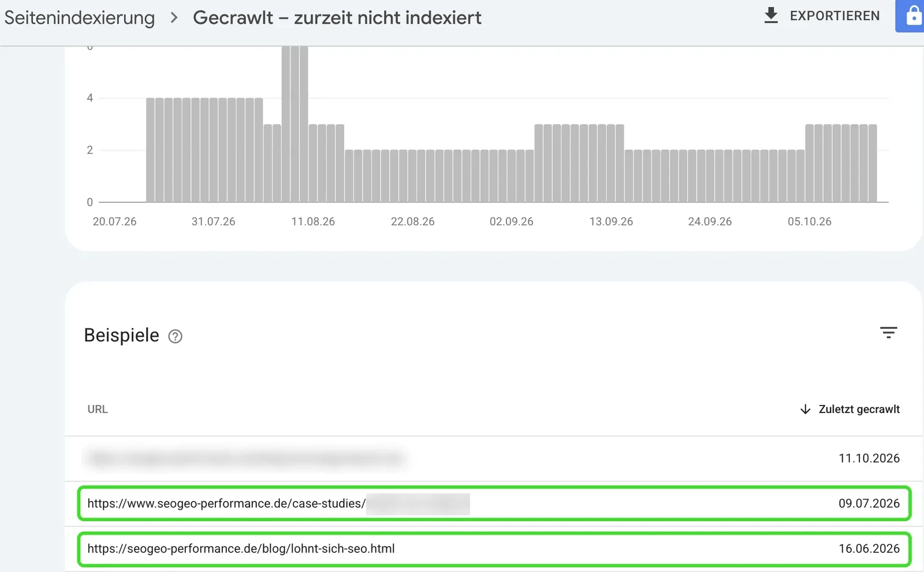Screen dimensions: 924x572
Task: Click the breadcrumb chevron separator
Action: tap(174, 18)
